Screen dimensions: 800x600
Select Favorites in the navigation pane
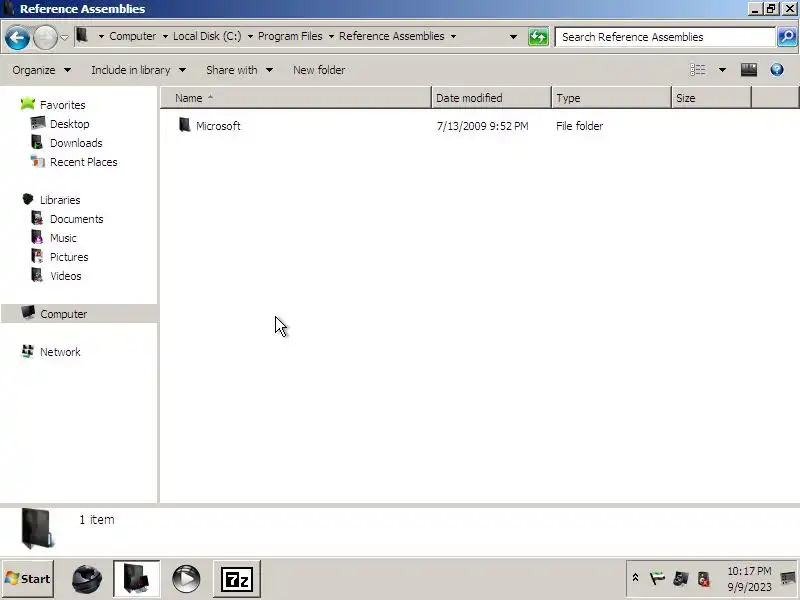63,105
